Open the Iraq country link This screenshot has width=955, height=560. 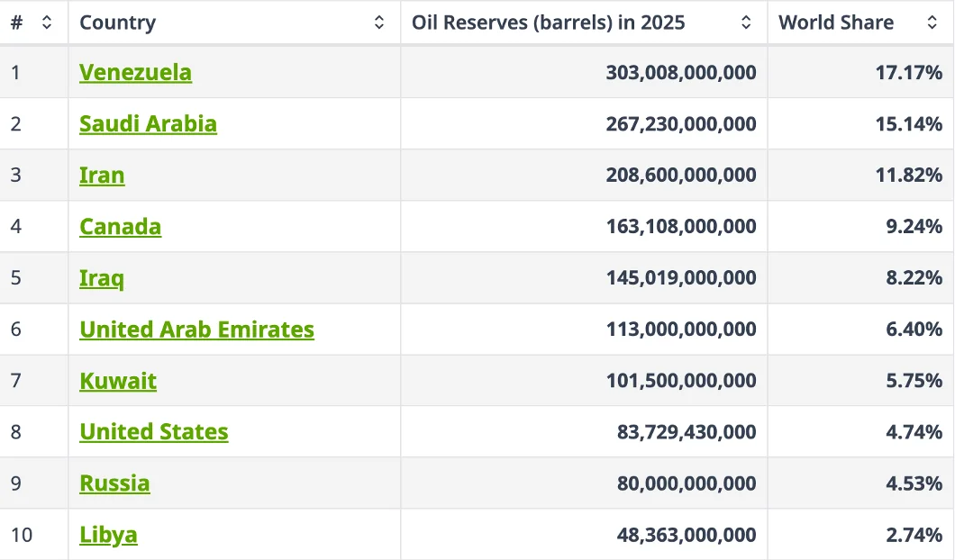(x=102, y=277)
